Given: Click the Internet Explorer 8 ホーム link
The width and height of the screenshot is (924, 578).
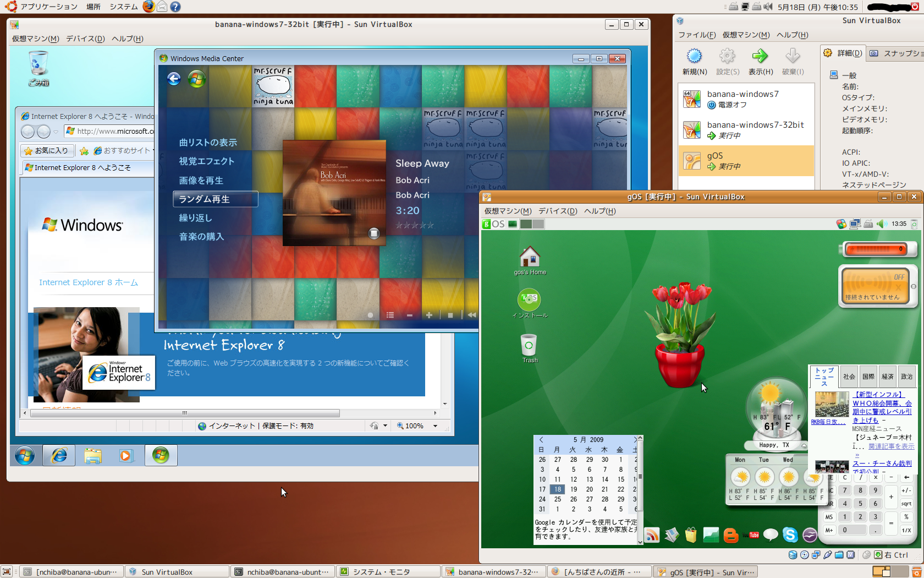Looking at the screenshot, I should pyautogui.click(x=89, y=282).
